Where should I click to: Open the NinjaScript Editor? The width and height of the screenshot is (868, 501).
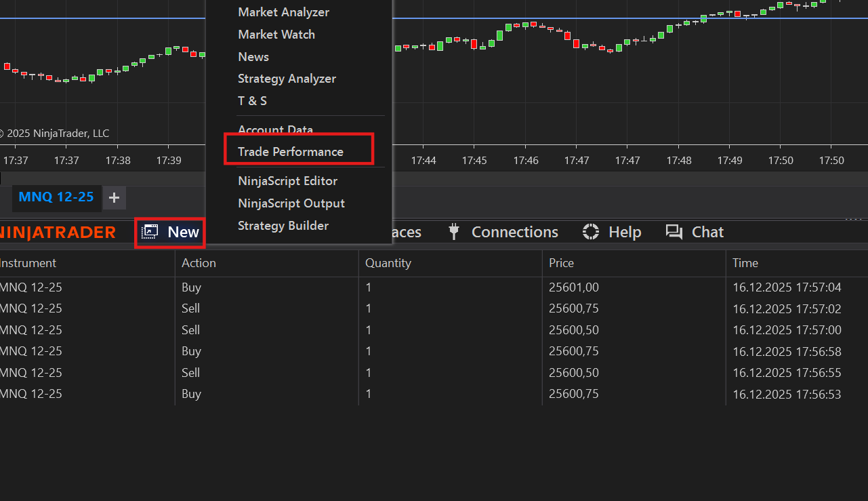(287, 180)
